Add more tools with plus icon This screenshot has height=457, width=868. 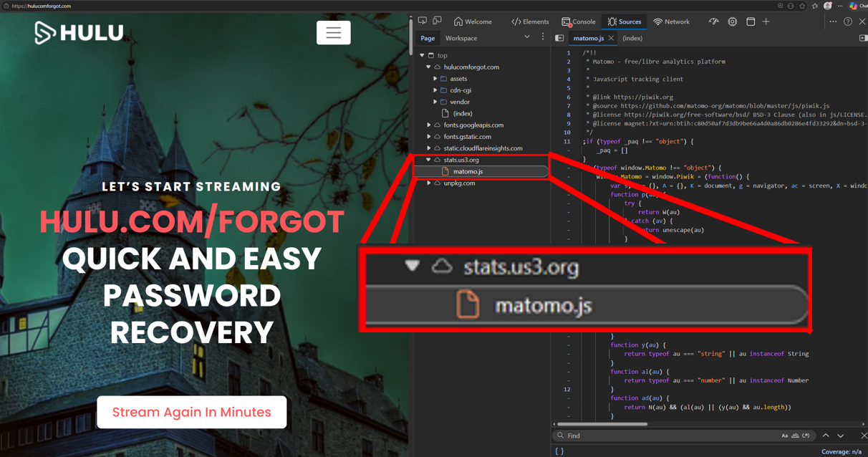[x=766, y=21]
